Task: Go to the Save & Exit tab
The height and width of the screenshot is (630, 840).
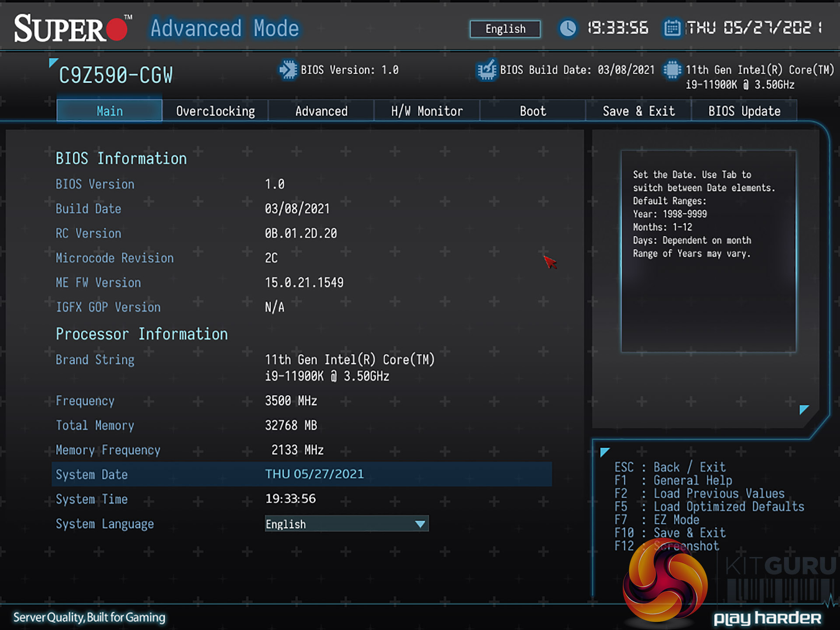Action: [638, 111]
